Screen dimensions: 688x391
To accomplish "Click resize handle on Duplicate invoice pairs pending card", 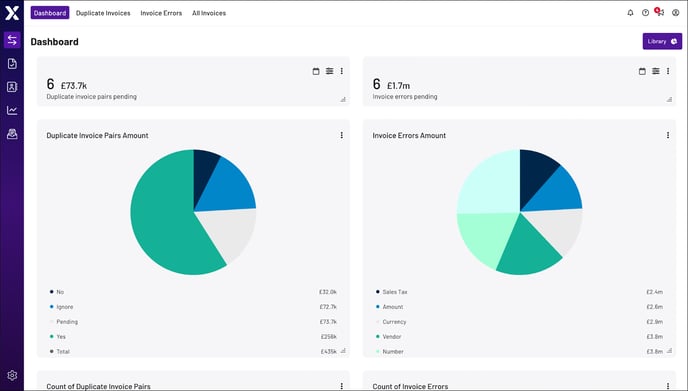I will click(343, 100).
